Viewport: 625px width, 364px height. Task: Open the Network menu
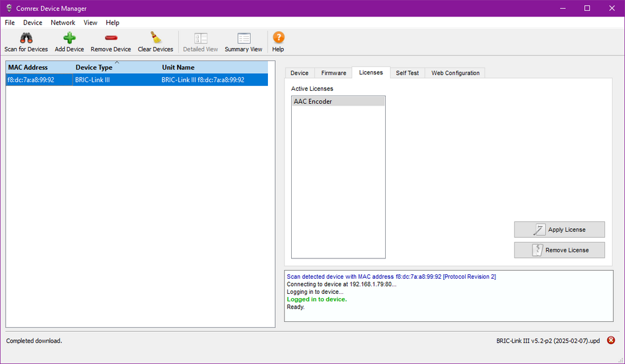click(63, 23)
